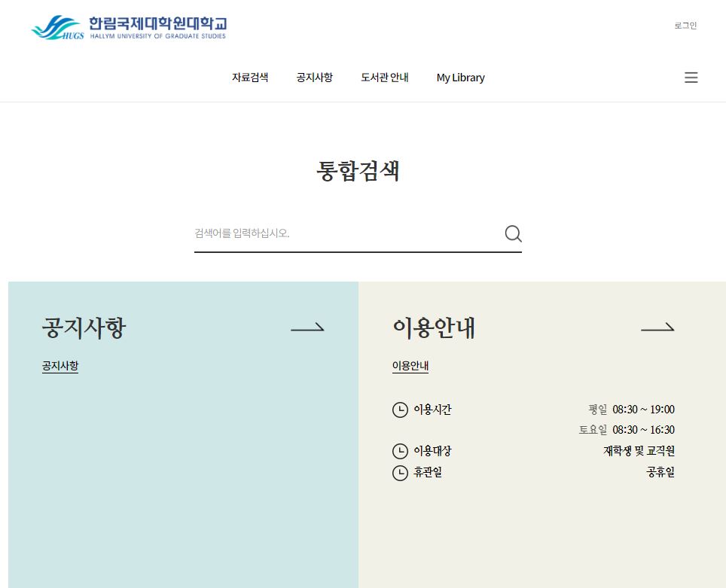Click the weekday hours 08:30 ~ 19:00

click(x=644, y=410)
